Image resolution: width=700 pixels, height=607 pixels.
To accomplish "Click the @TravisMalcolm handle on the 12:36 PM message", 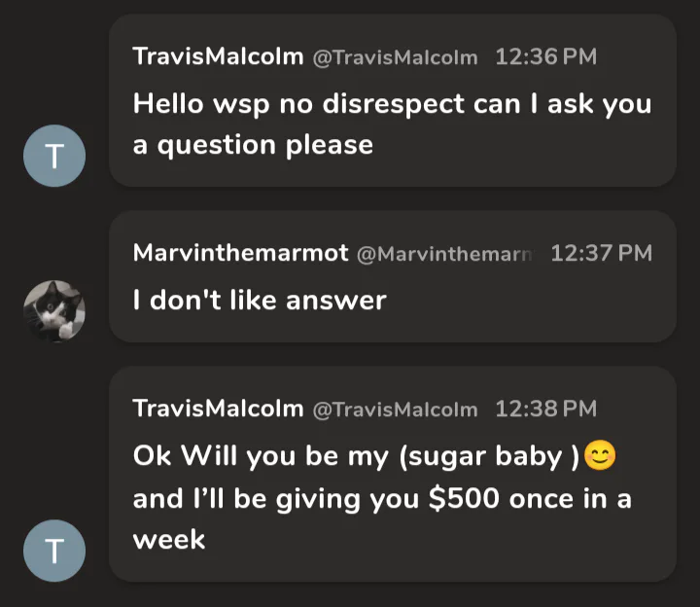I will point(395,57).
